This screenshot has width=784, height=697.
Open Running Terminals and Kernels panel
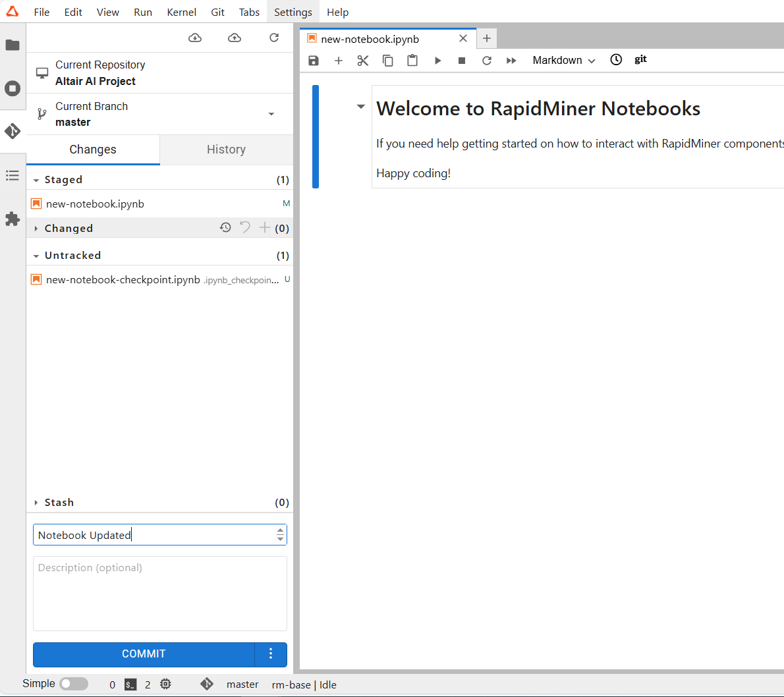tap(13, 88)
